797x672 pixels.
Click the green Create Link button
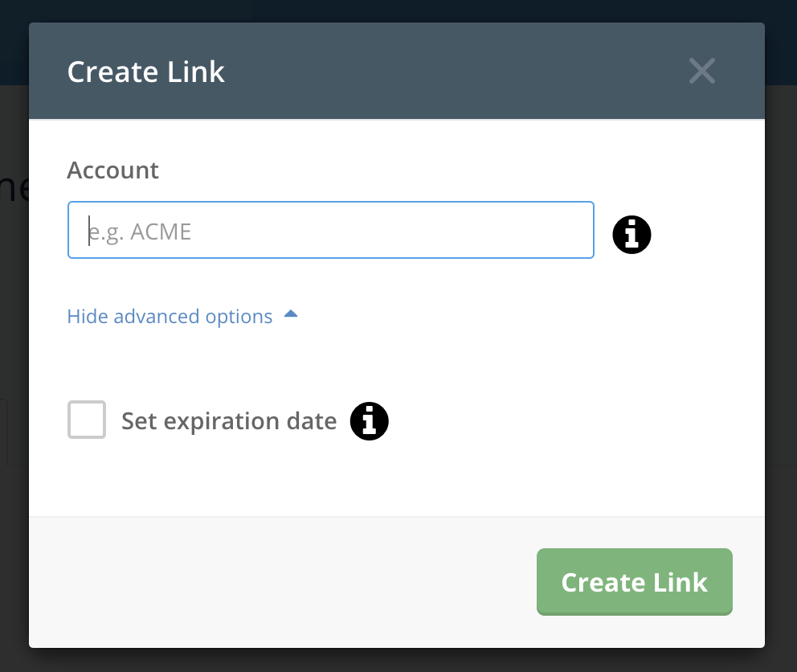pyautogui.click(x=635, y=582)
